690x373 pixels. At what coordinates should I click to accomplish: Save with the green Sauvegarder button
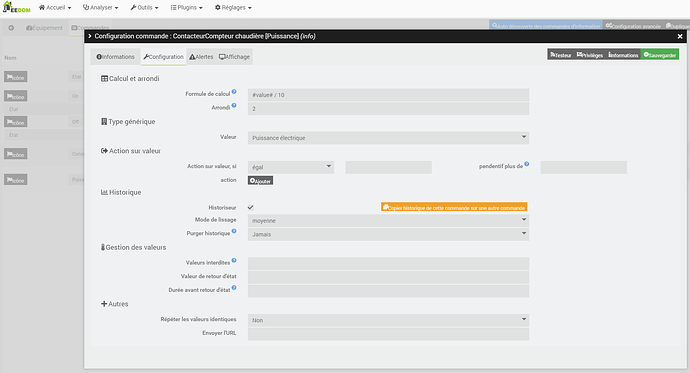[660, 55]
